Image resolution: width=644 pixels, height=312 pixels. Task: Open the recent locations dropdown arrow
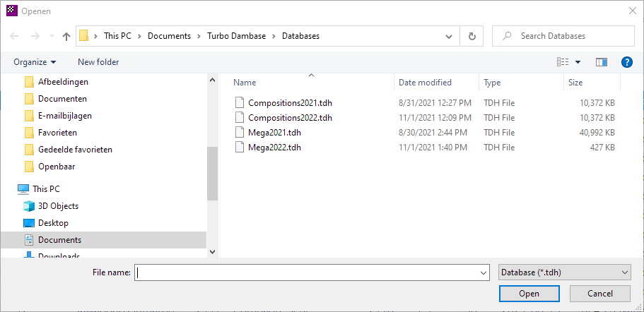52,36
